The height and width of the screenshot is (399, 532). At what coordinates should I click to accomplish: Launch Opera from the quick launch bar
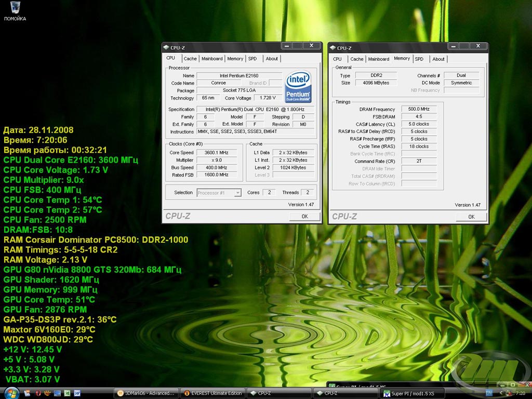pyautogui.click(x=38, y=393)
